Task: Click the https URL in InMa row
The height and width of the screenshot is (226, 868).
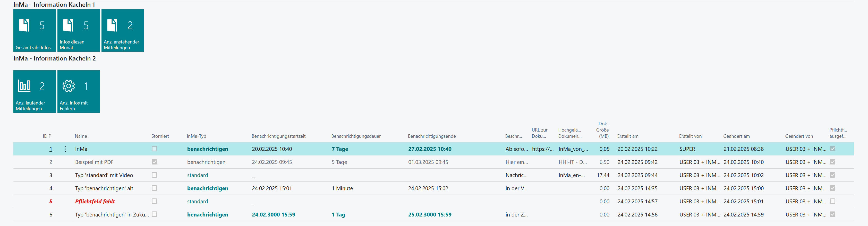Action: [x=542, y=149]
